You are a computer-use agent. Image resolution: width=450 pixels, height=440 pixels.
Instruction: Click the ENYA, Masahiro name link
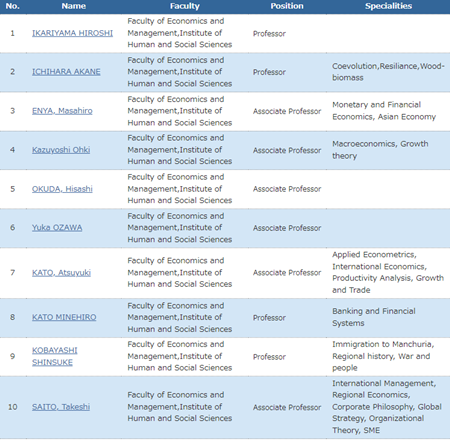coord(62,111)
